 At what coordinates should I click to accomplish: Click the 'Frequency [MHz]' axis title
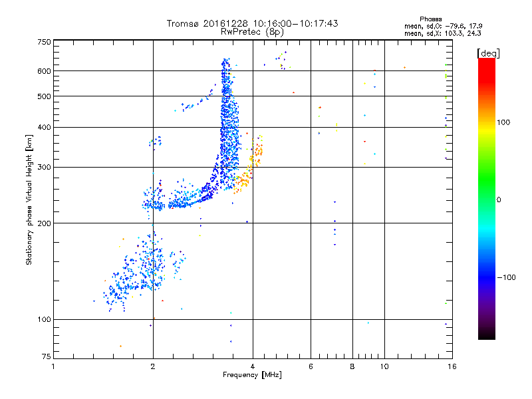(252, 375)
